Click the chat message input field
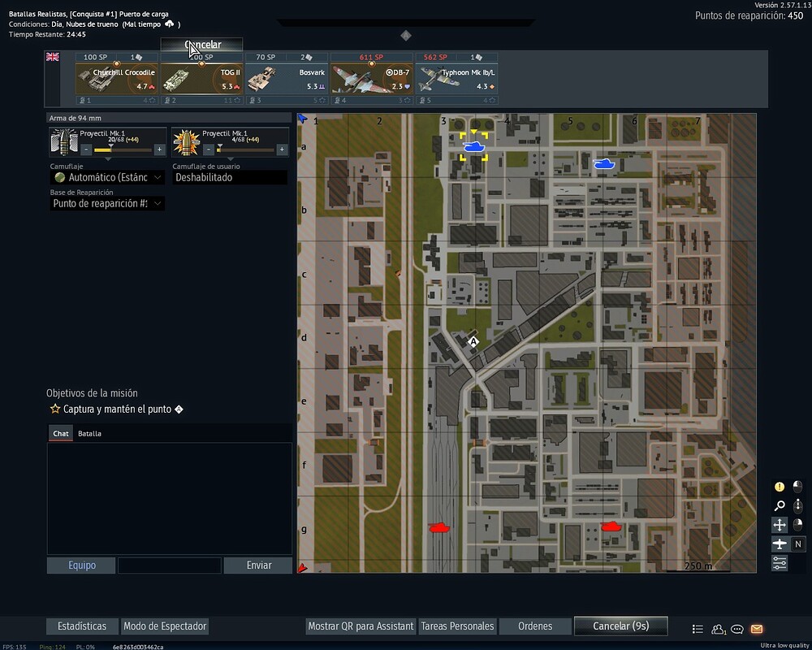The height and width of the screenshot is (650, 812). pos(170,565)
